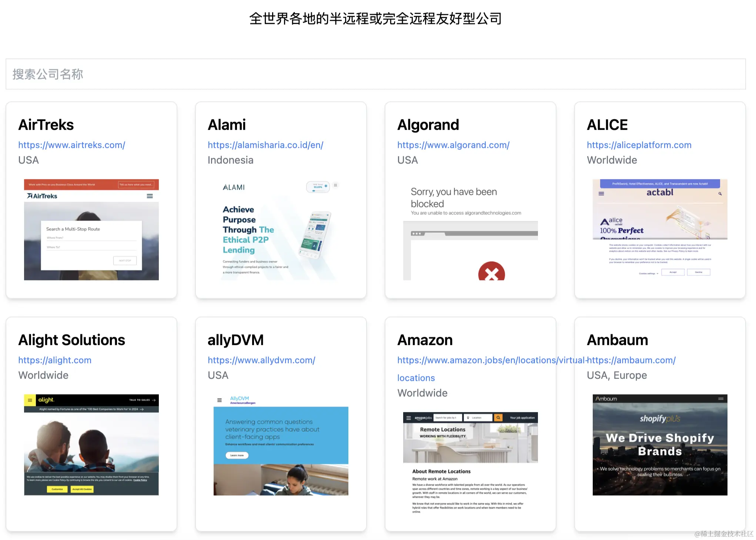
Task: Visit the allydvm.com link
Action: pyautogui.click(x=261, y=360)
